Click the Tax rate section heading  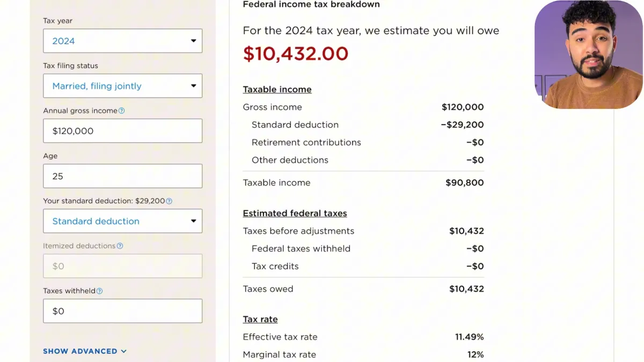point(260,320)
